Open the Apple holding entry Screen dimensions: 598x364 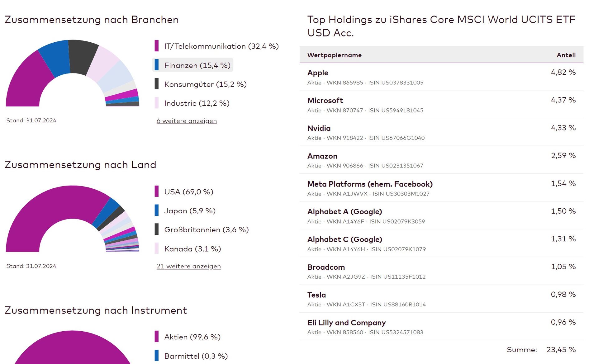318,73
